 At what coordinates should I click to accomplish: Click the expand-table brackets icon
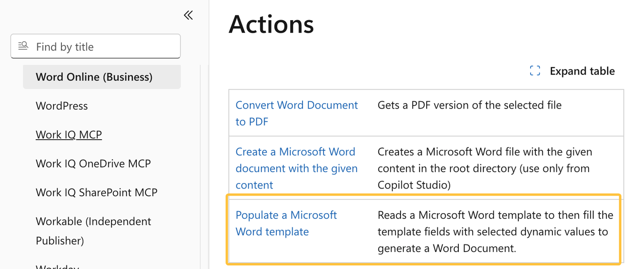(x=535, y=71)
